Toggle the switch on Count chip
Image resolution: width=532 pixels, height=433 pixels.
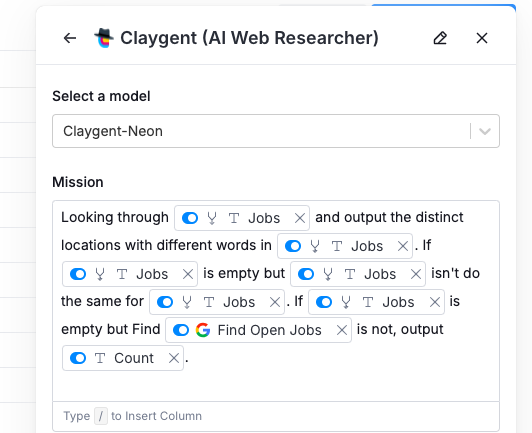point(78,358)
